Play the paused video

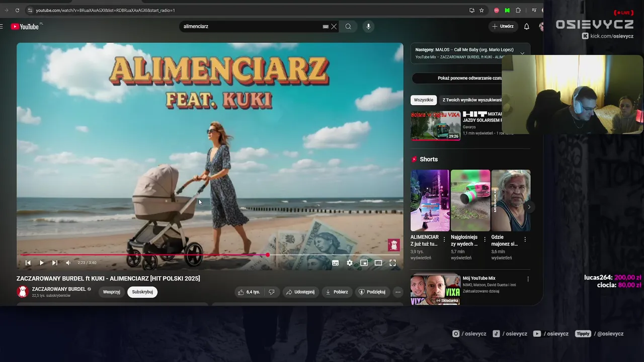[41, 262]
